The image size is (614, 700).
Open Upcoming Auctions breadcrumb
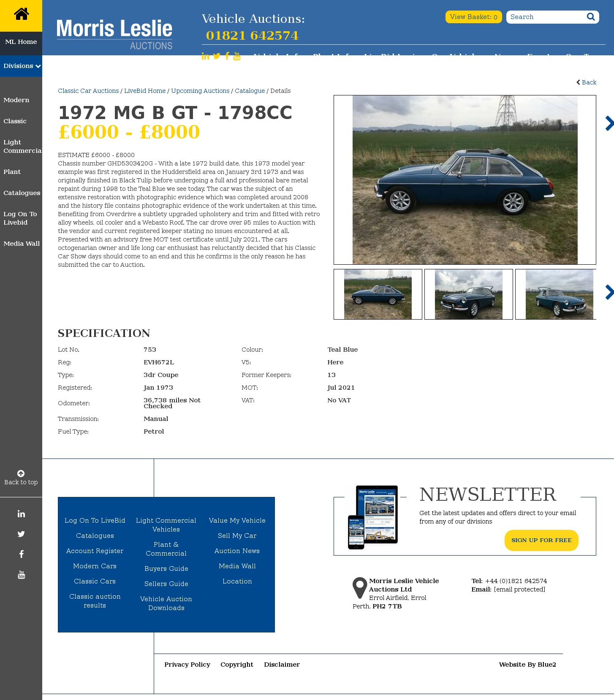[200, 91]
